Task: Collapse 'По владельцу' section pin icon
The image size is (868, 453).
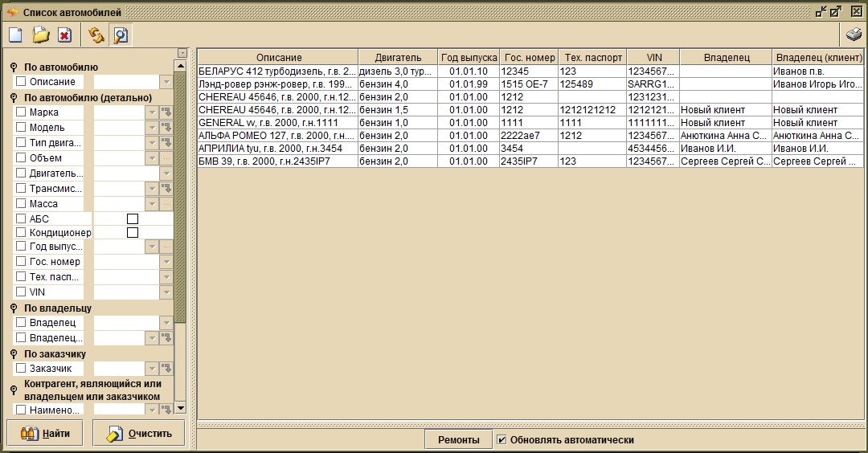Action: pyautogui.click(x=14, y=308)
